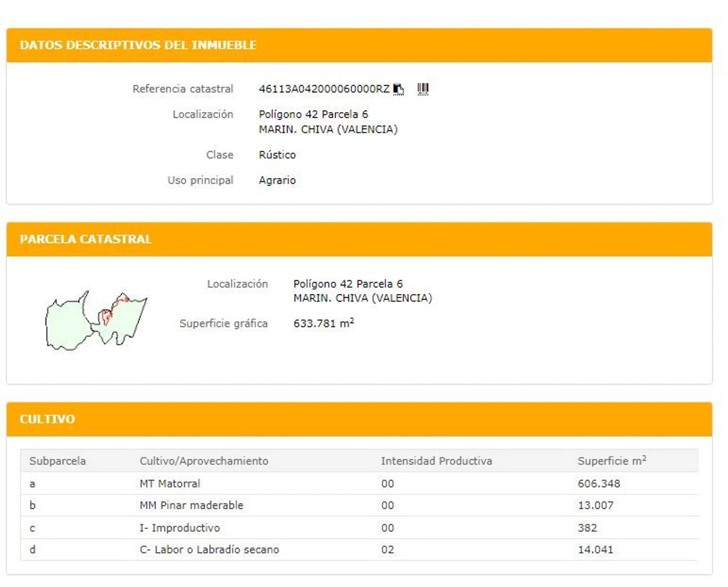The height and width of the screenshot is (587, 728).
Task: Click the 633.781 m² graphic surface value
Action: pyautogui.click(x=323, y=324)
